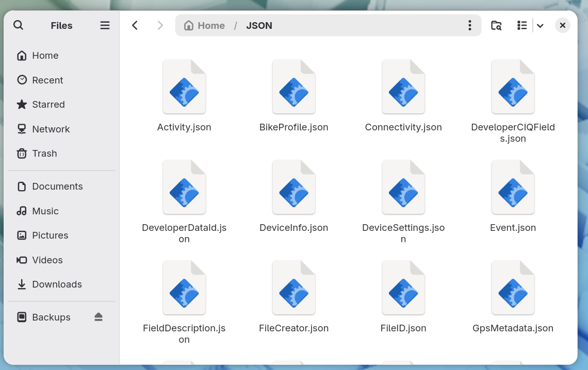588x370 pixels.
Task: Select the Connectivity.json file icon
Action: coord(403,87)
